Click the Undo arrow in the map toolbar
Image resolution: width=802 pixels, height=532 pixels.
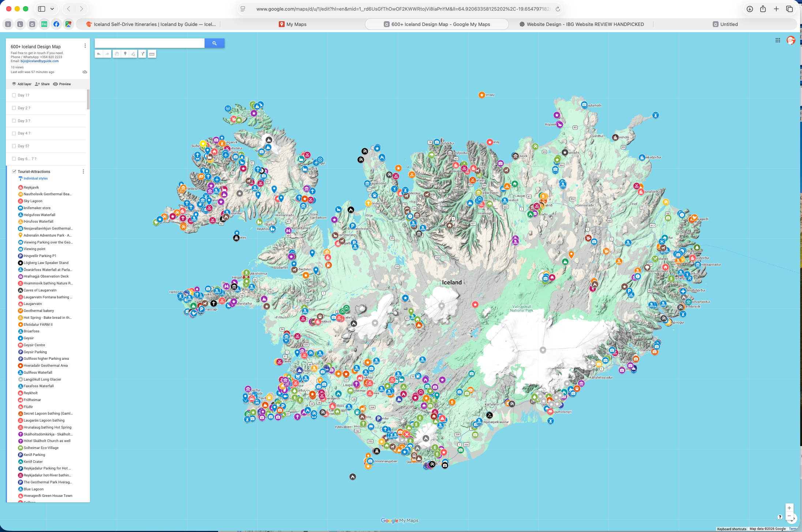click(x=99, y=54)
